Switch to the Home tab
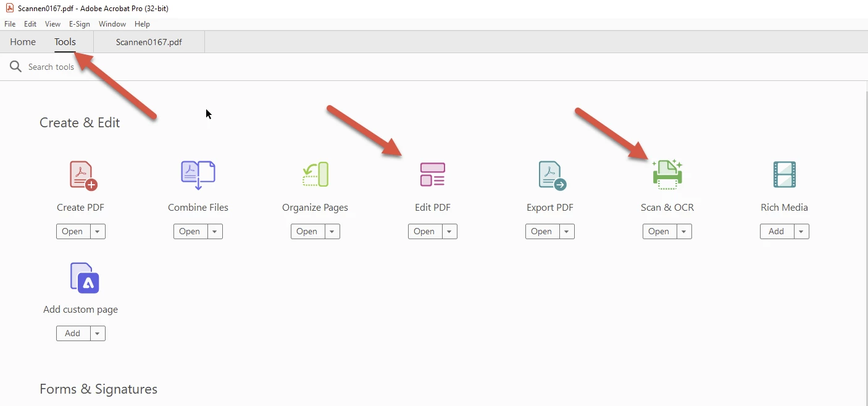 (x=23, y=42)
